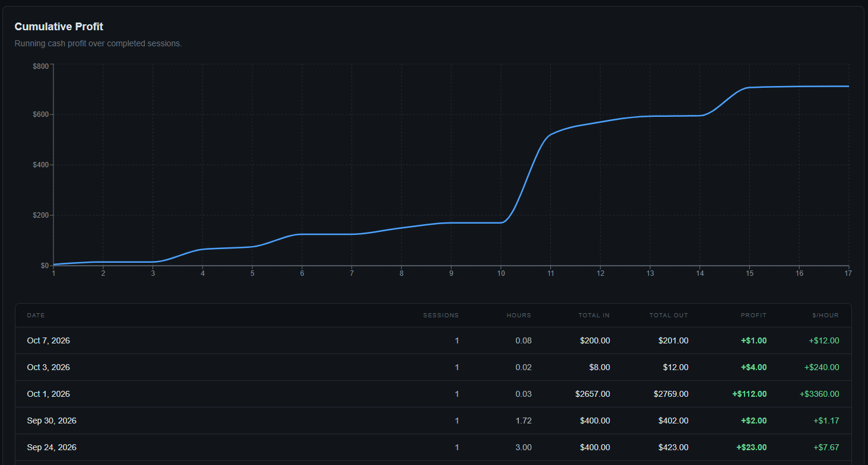
Task: Click the $400.00 total in for Sep 30
Action: 595,421
